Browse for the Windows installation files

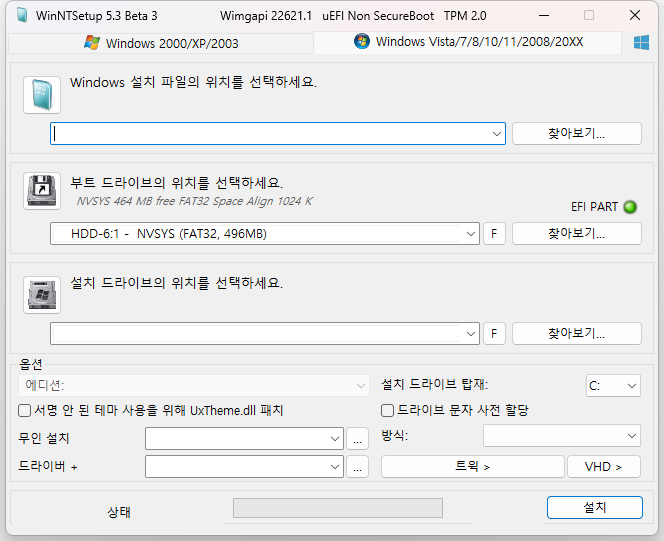coord(577,134)
